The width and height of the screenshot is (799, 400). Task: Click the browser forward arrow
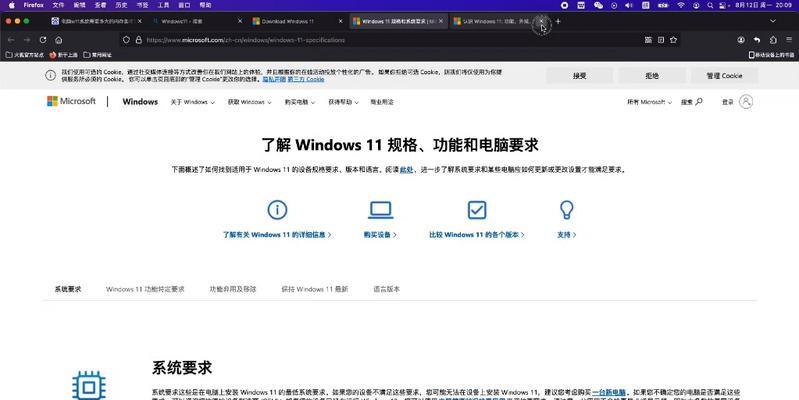pyautogui.click(x=27, y=40)
